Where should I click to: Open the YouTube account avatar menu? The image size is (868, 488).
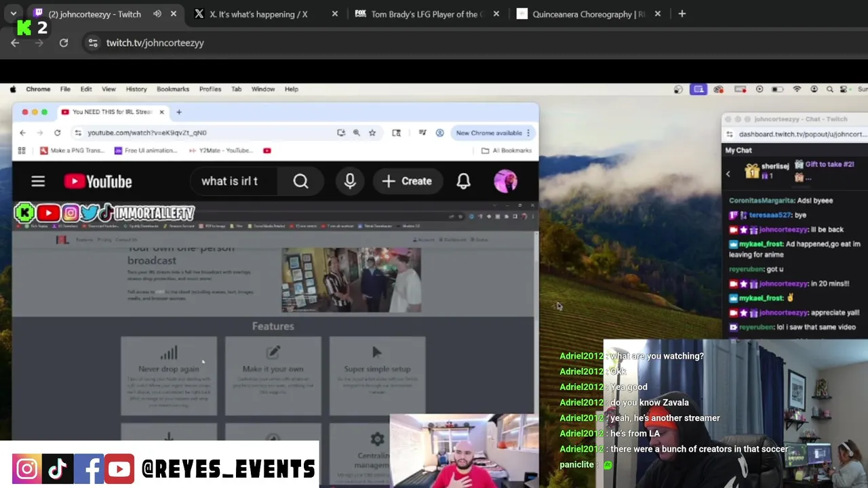click(505, 181)
